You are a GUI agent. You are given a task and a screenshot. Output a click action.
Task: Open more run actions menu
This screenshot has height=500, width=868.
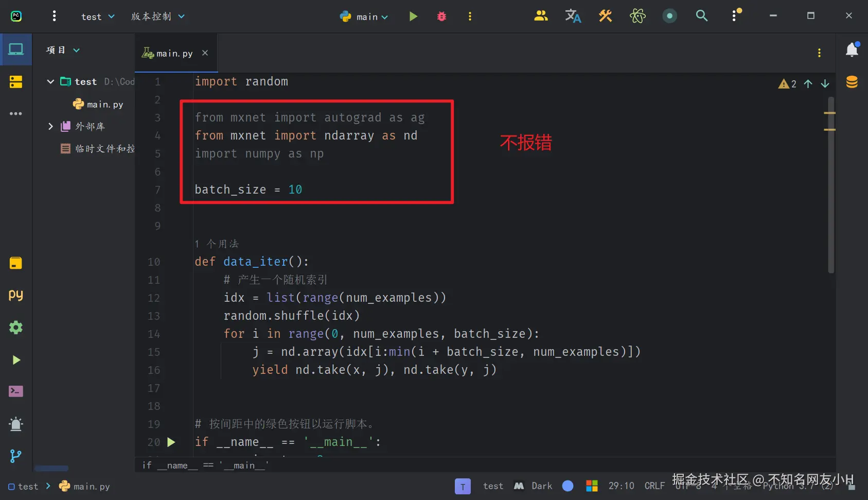click(x=470, y=16)
